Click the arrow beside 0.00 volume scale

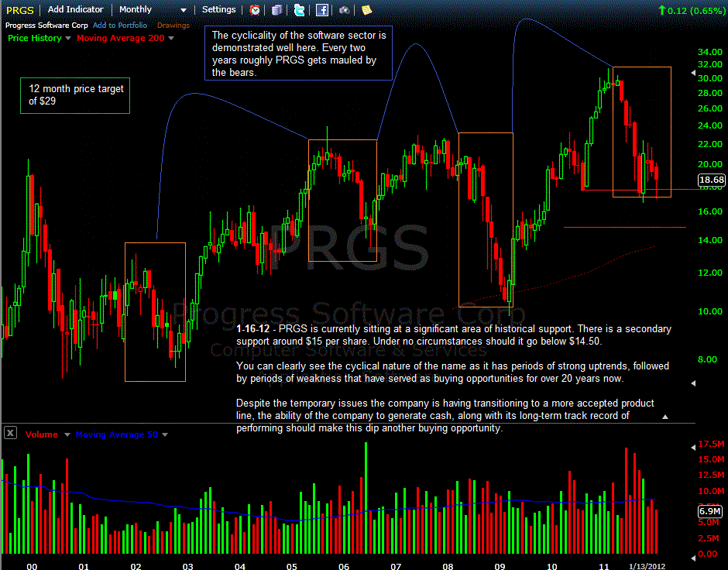(x=693, y=558)
